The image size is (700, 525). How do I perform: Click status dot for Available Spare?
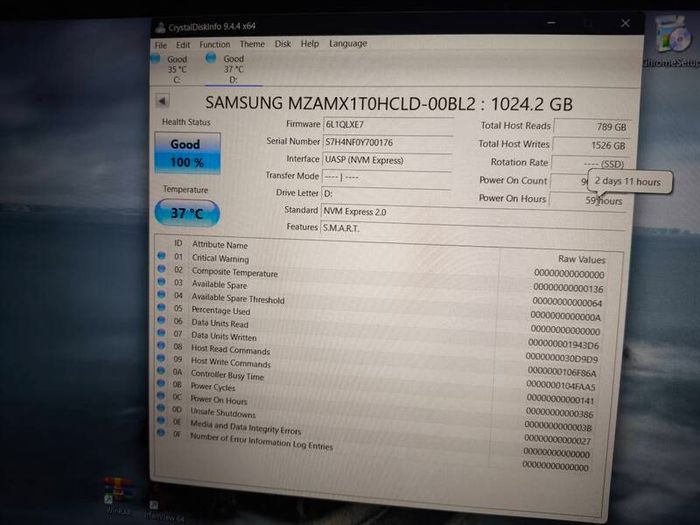(162, 282)
